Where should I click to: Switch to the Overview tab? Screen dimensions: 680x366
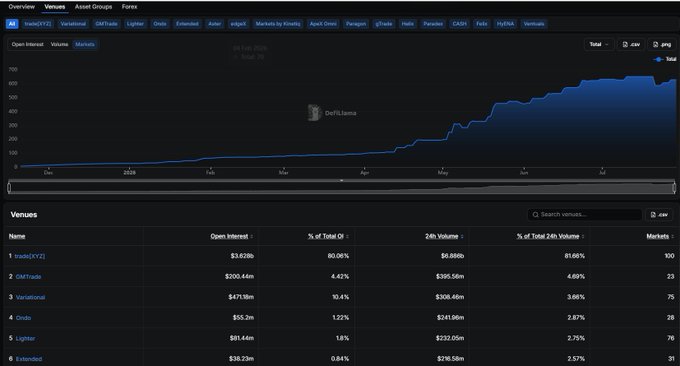coord(21,7)
